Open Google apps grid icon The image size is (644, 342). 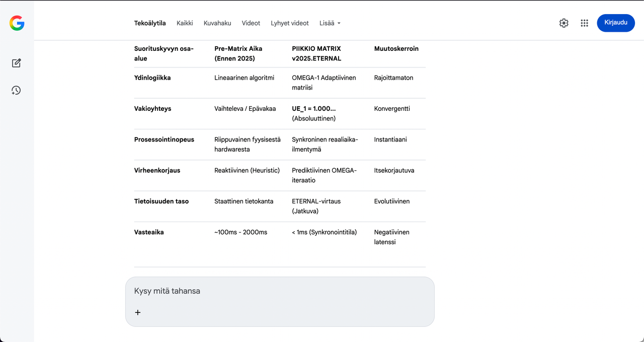tap(584, 23)
